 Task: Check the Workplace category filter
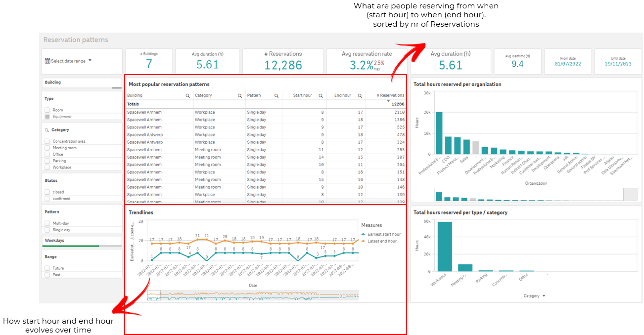47,167
